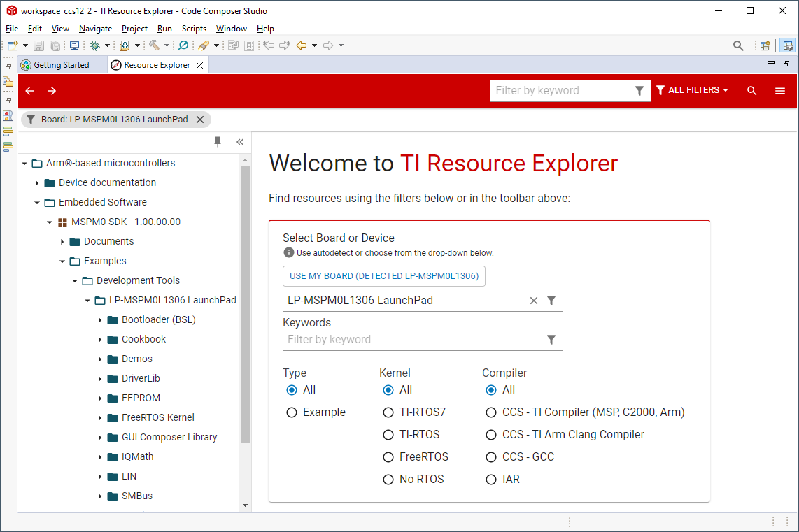The width and height of the screenshot is (799, 532).
Task: Select the Example type radio button
Action: [292, 412]
